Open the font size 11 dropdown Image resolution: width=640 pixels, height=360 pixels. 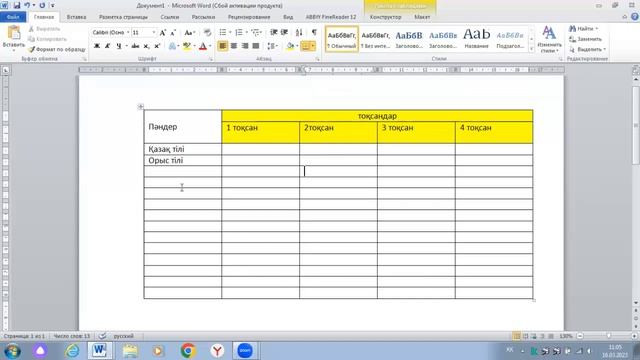pyautogui.click(x=154, y=33)
